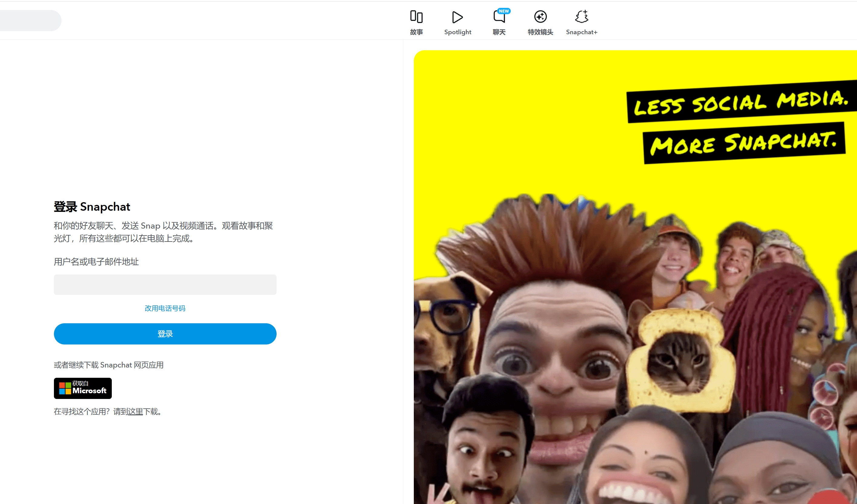Select the 故事 text label in navigation

(x=416, y=32)
